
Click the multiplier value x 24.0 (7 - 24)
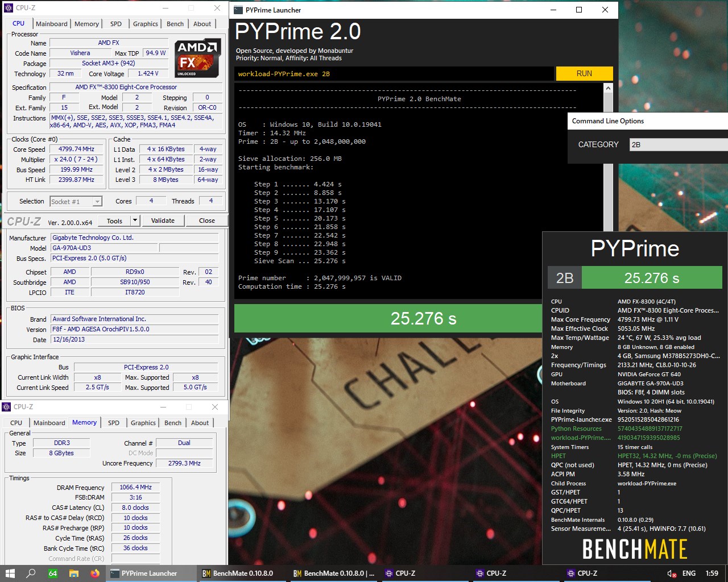[x=76, y=160]
